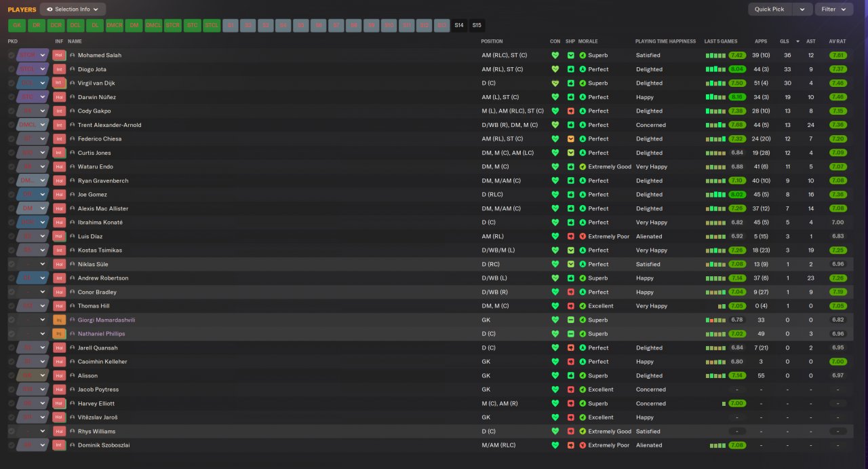Open Andrew Robertson's DL position dropdown
Screen dimensions: 868x469
click(33, 278)
